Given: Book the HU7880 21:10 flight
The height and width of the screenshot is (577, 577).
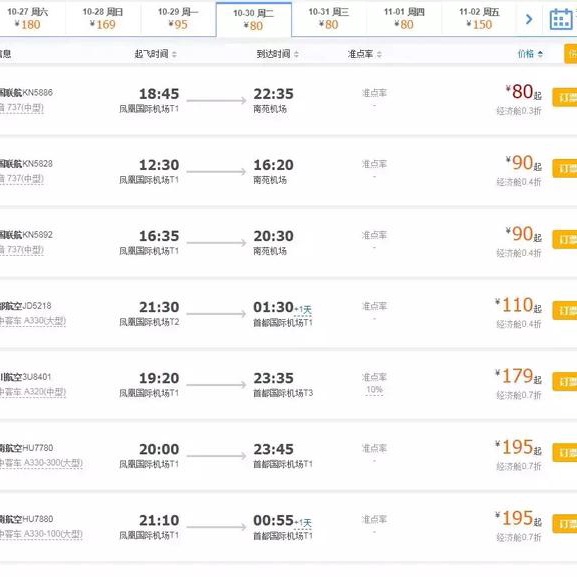Looking at the screenshot, I should tap(564, 524).
